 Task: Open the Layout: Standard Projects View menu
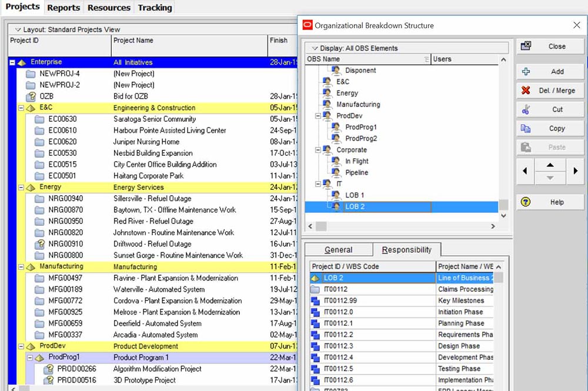[x=18, y=29]
